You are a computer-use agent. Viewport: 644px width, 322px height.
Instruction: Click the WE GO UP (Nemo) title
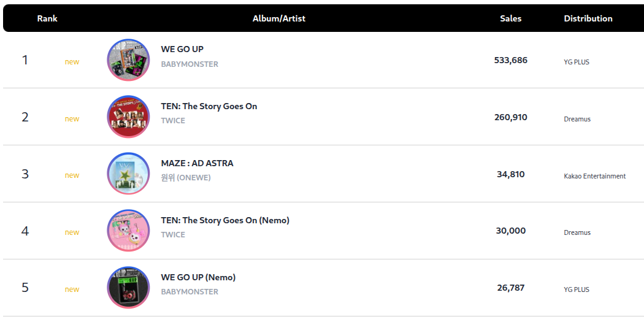click(x=198, y=277)
